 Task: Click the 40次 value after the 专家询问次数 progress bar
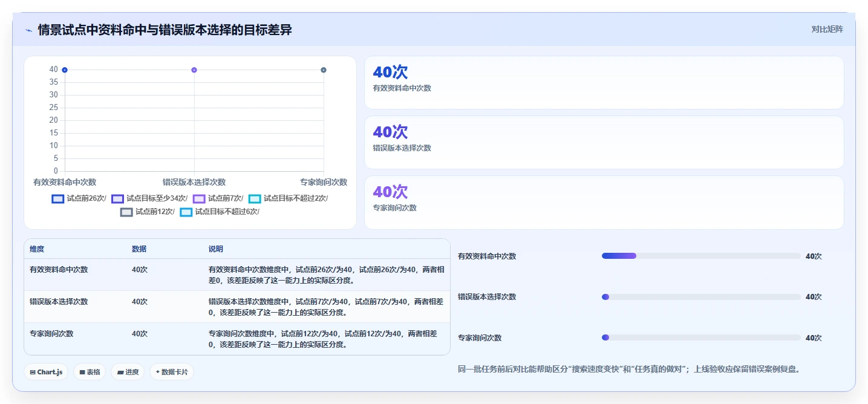click(814, 338)
